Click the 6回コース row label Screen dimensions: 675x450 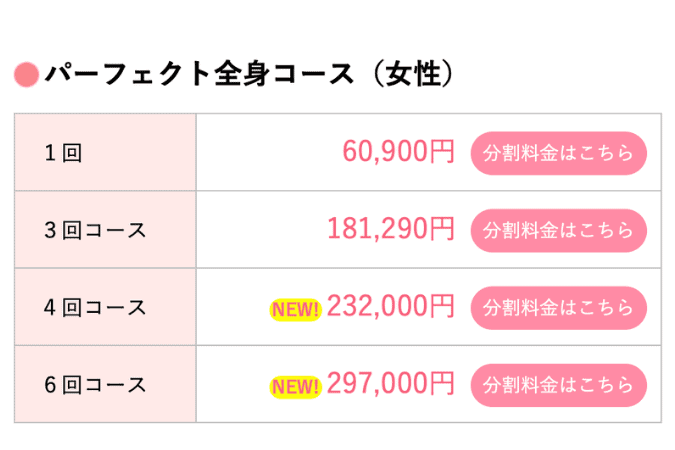pyautogui.click(x=95, y=385)
